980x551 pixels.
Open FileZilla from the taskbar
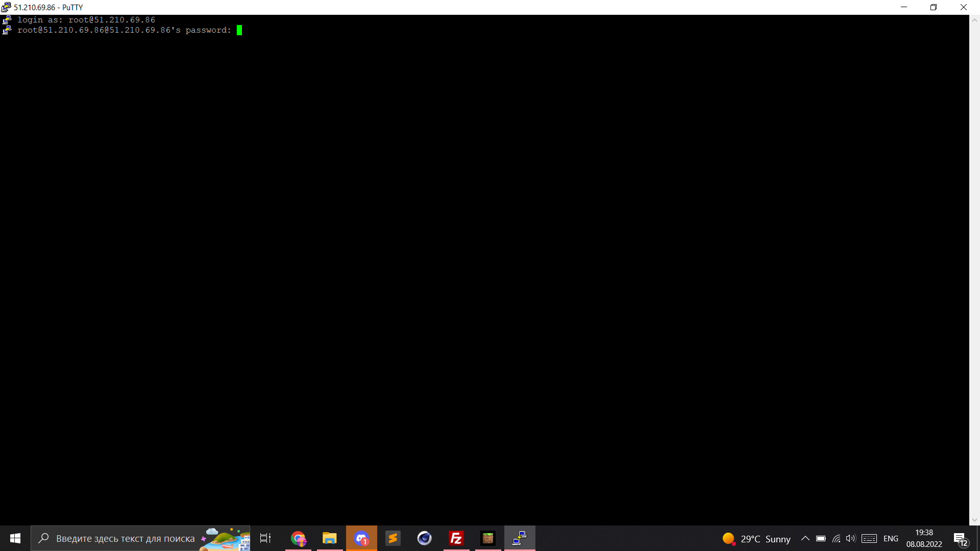(x=456, y=538)
